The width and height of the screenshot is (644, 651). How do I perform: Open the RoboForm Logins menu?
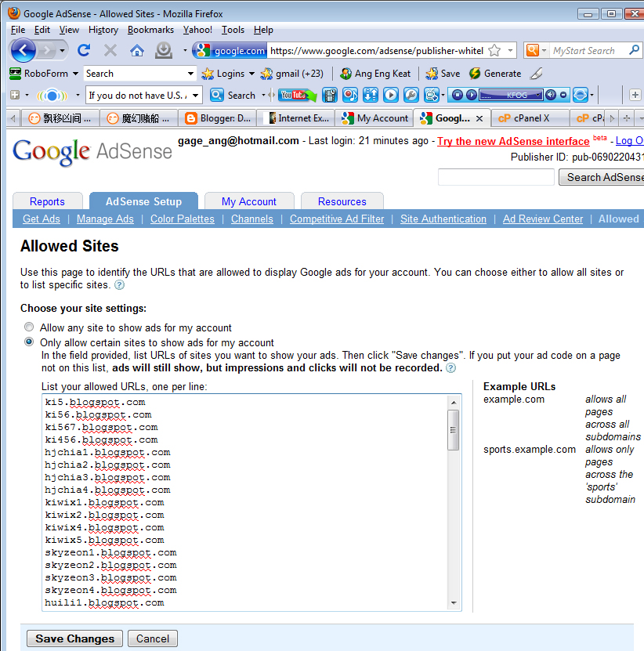pyautogui.click(x=228, y=74)
